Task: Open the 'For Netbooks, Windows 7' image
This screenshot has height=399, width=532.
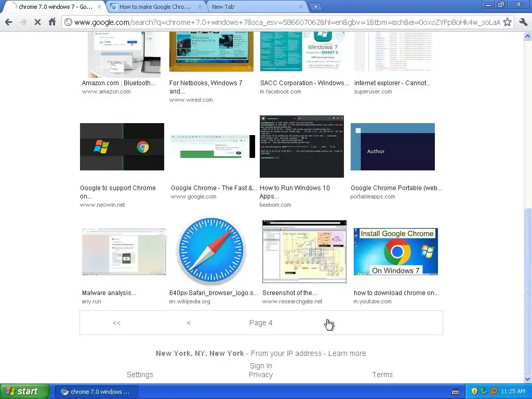Action: (211, 51)
